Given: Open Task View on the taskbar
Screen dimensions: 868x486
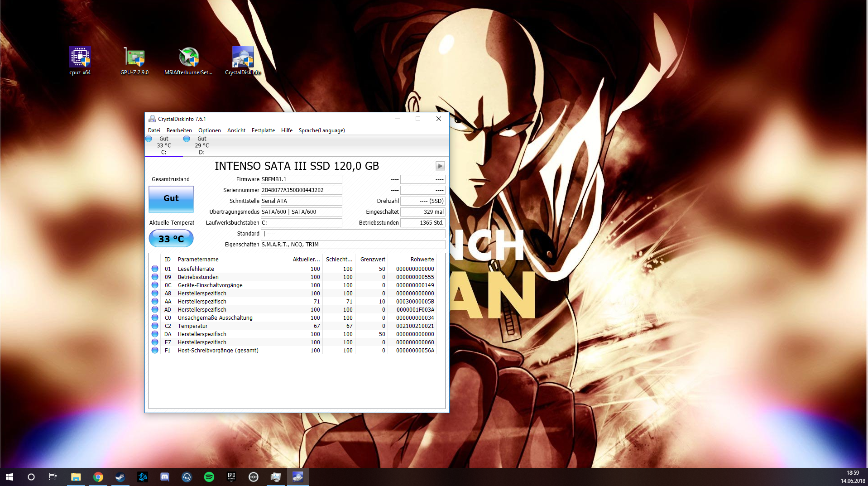Looking at the screenshot, I should click(53, 477).
